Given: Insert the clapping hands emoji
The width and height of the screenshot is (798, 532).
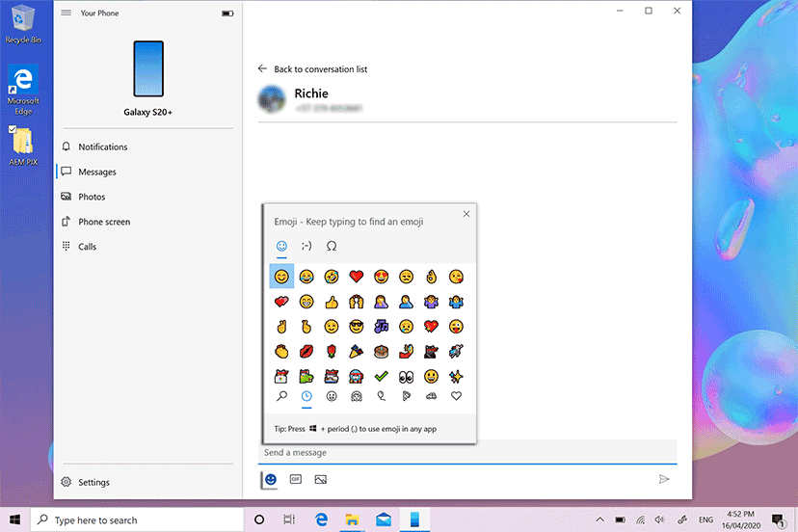Looking at the screenshot, I should click(281, 351).
